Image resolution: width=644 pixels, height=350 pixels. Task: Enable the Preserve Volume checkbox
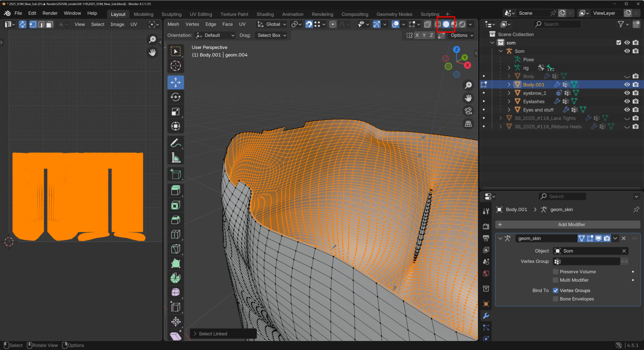tap(556, 272)
